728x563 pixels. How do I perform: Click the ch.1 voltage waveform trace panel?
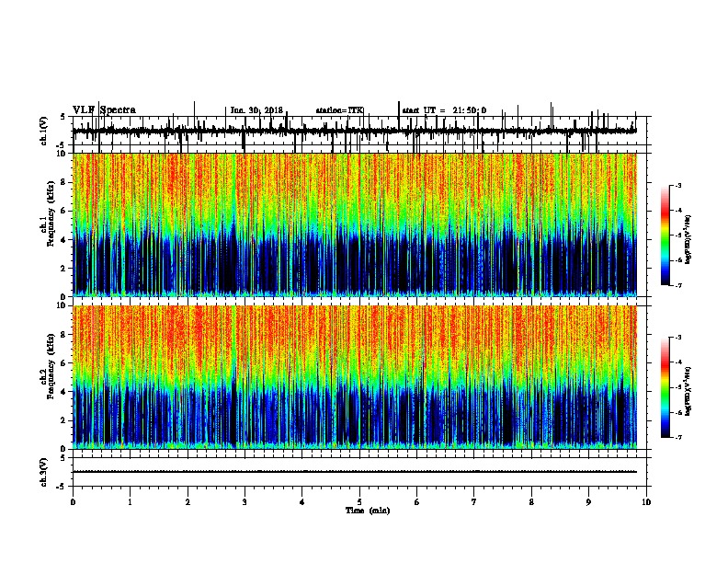pos(359,131)
